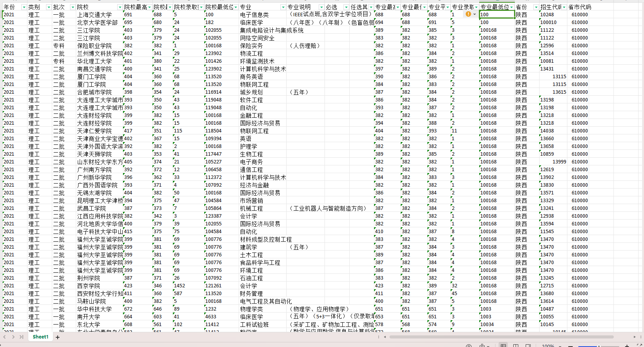
Task: Select the cell 保险职业学院
Action: [99, 46]
